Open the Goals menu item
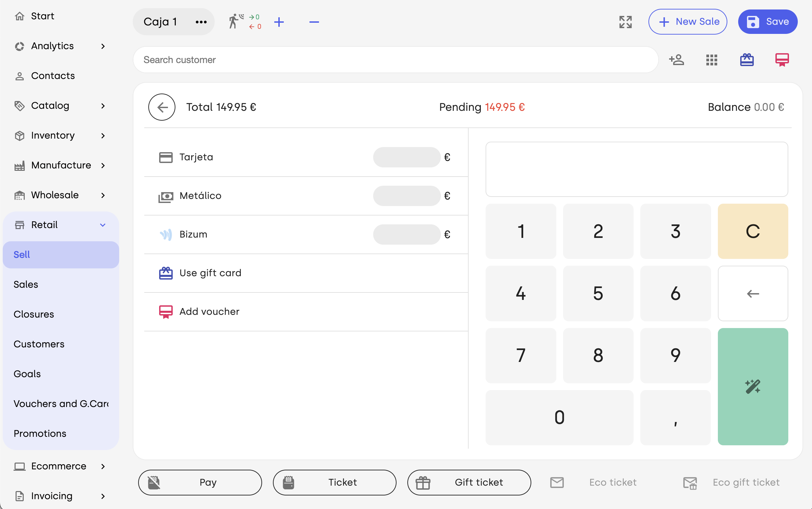 pyautogui.click(x=61, y=374)
